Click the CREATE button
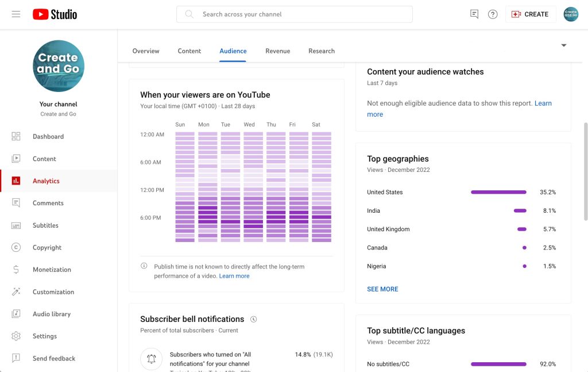The width and height of the screenshot is (588, 372). click(x=531, y=14)
